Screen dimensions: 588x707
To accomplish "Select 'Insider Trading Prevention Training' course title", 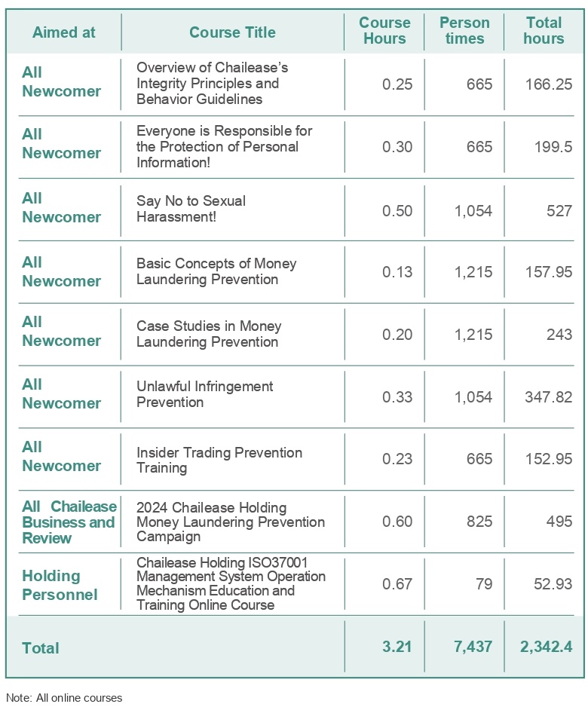I will tap(219, 460).
